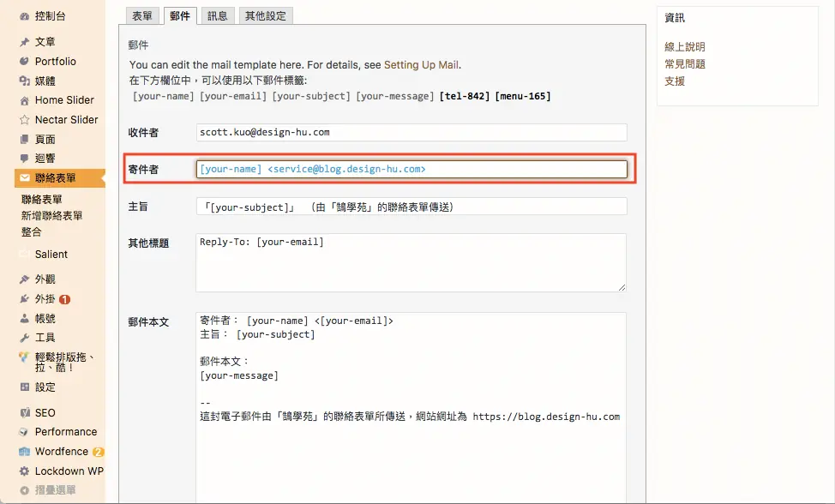This screenshot has width=835, height=504.
Task: Click the Performance sidebar icon
Action: click(x=24, y=432)
